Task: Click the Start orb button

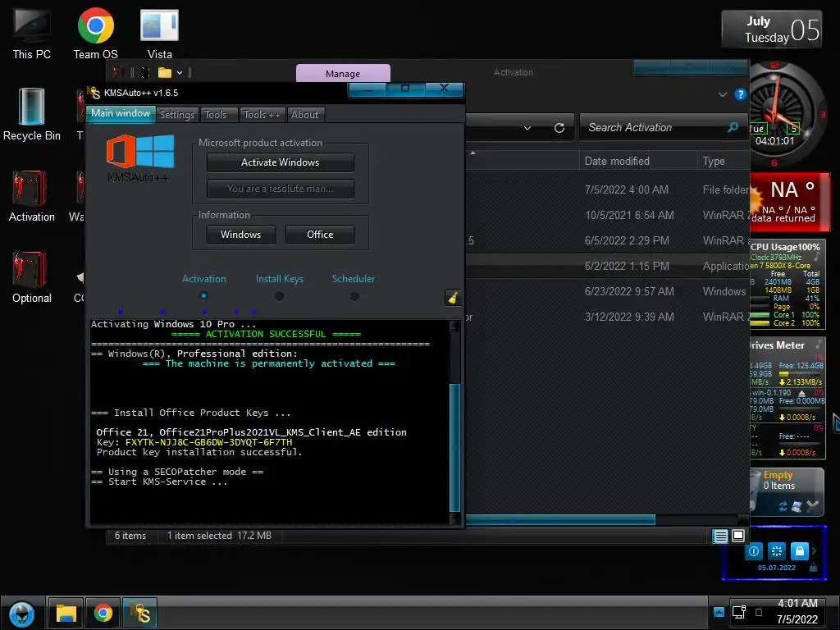Action: point(22,614)
